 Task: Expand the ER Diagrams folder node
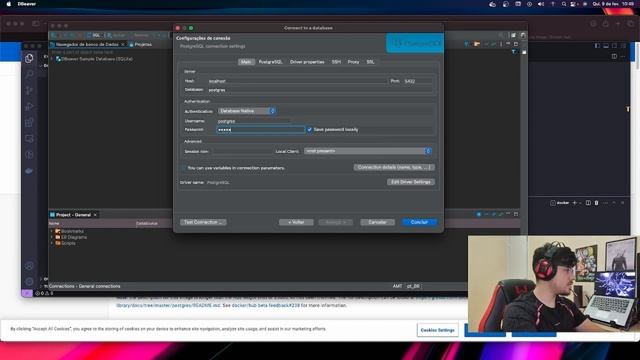coord(52,237)
